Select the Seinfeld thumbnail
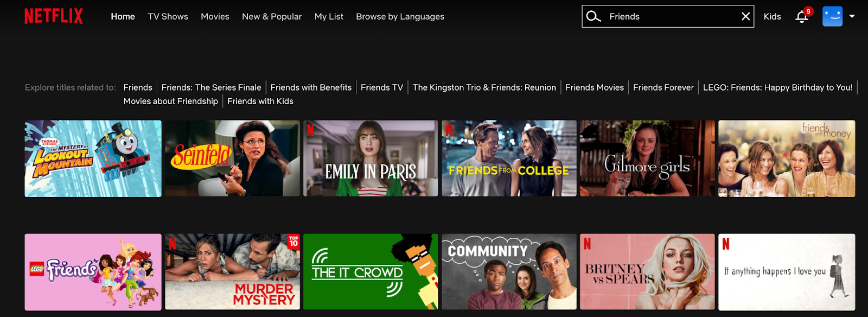 232,158
